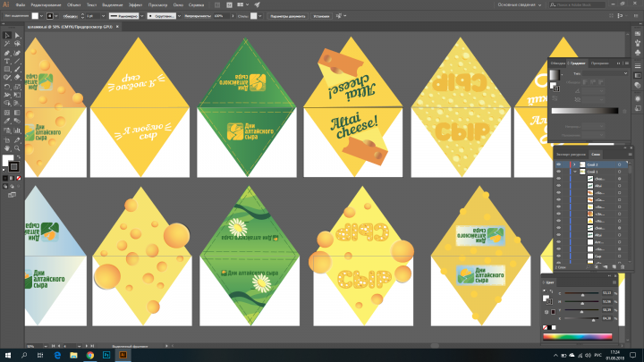The image size is (644, 362).
Task: Select the Eraser tool
Action: pyautogui.click(x=17, y=78)
